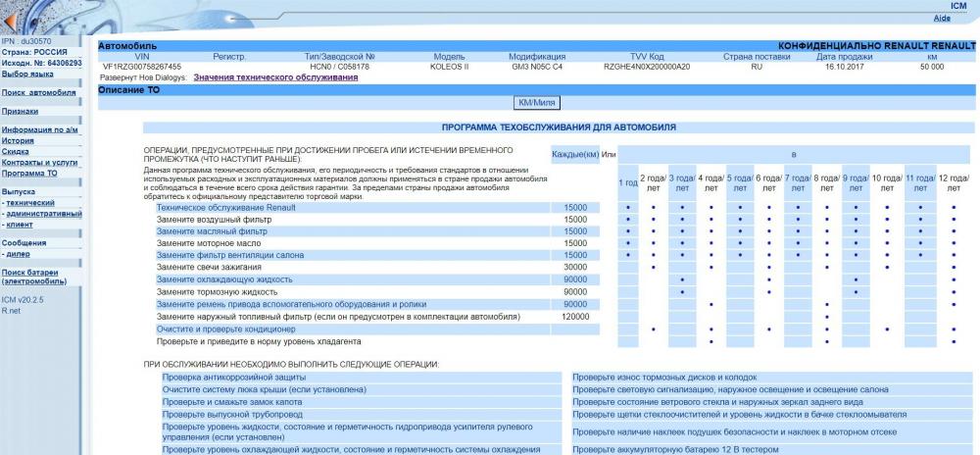
Task: Click the 1 год column header
Action: [628, 182]
